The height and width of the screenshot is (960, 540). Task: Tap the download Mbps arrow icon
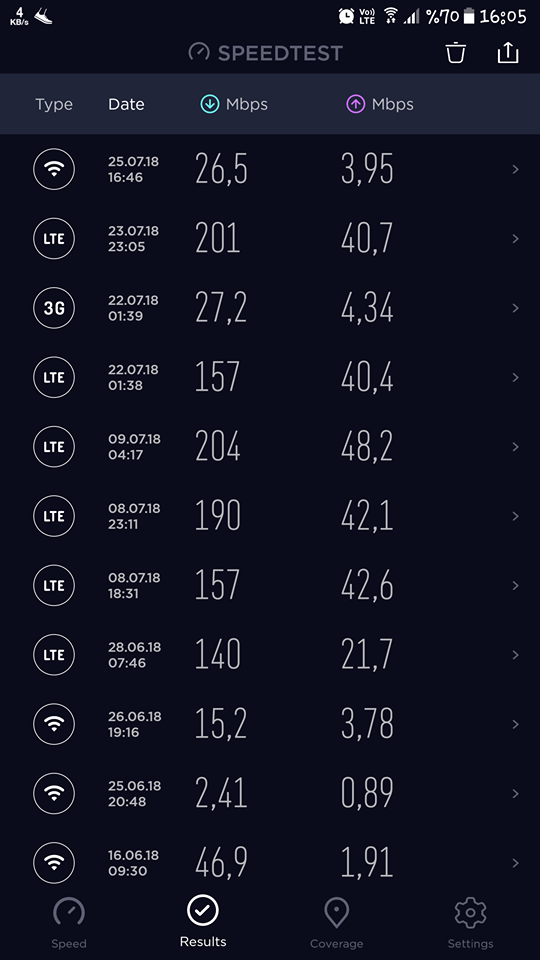(210, 104)
